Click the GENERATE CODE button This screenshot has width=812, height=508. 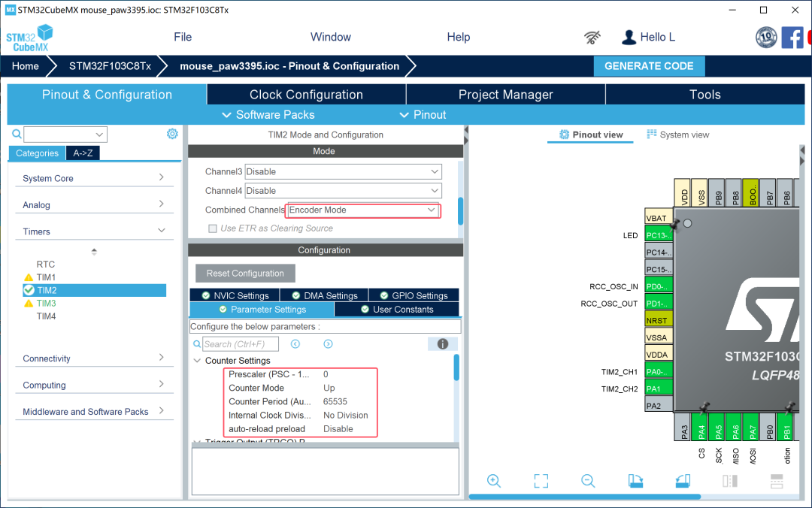point(649,66)
